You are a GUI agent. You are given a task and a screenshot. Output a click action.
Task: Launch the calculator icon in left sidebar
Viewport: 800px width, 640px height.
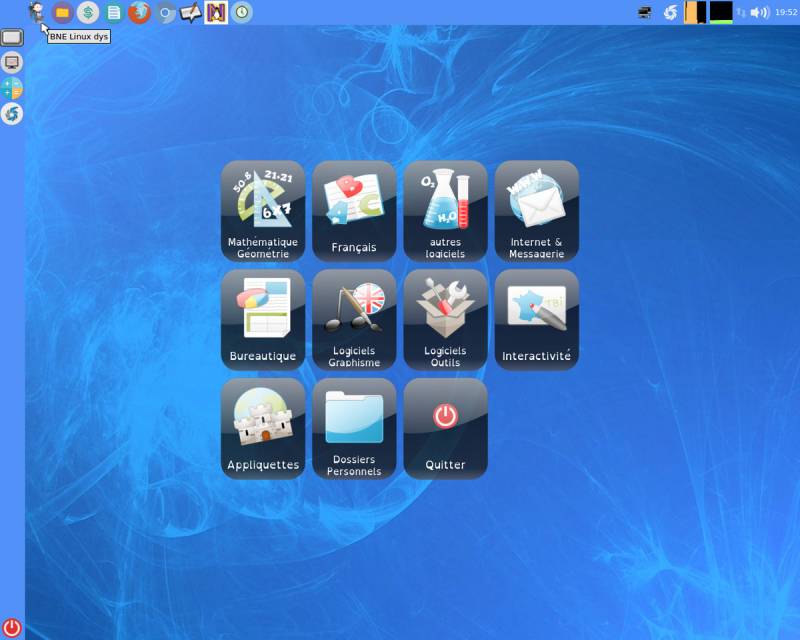[x=12, y=88]
